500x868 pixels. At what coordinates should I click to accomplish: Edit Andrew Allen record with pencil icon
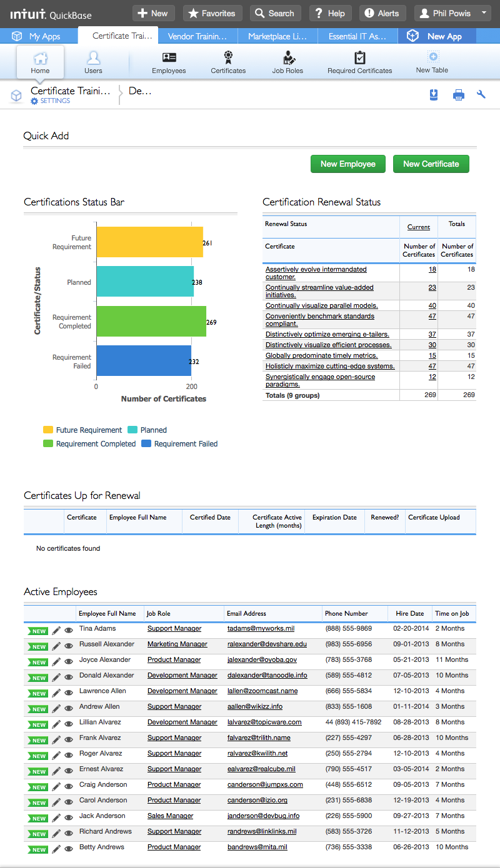pyautogui.click(x=56, y=709)
